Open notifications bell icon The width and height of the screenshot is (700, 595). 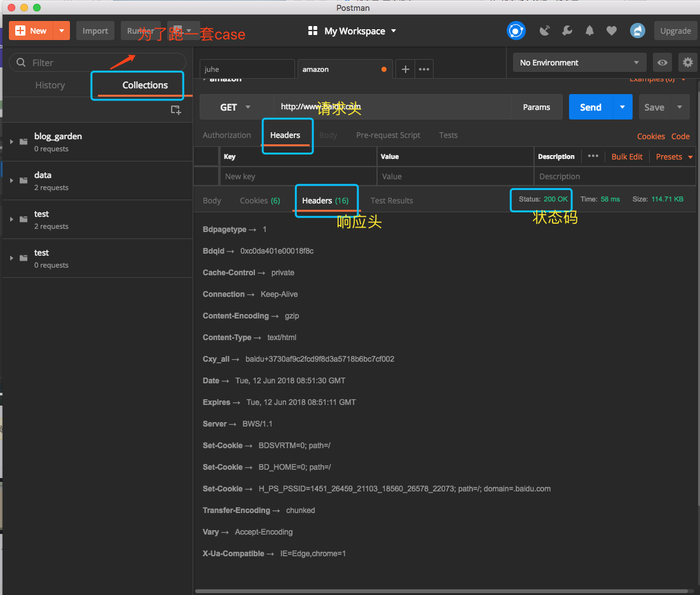point(590,31)
